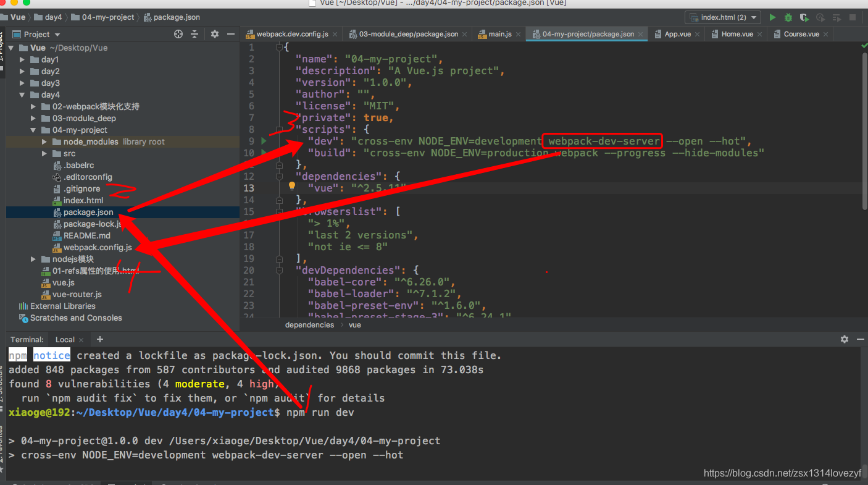Click the run gutter arrow for dev script
The width and height of the screenshot is (868, 485).
(264, 141)
